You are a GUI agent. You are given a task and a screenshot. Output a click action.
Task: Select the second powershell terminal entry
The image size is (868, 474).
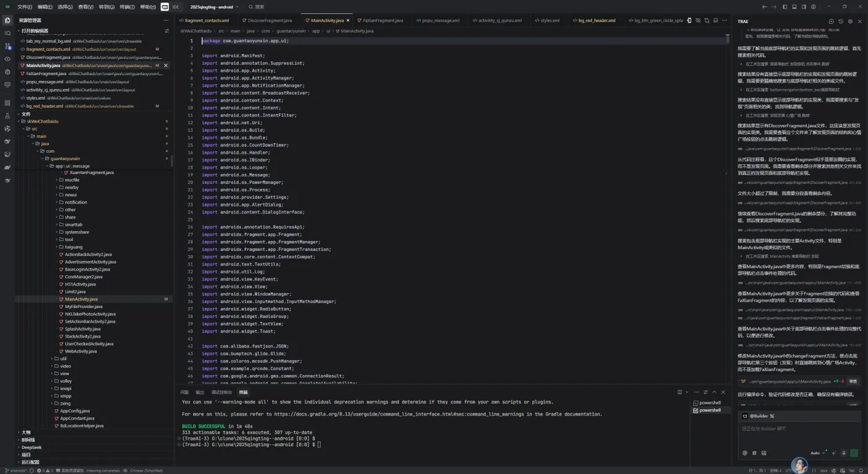710,410
